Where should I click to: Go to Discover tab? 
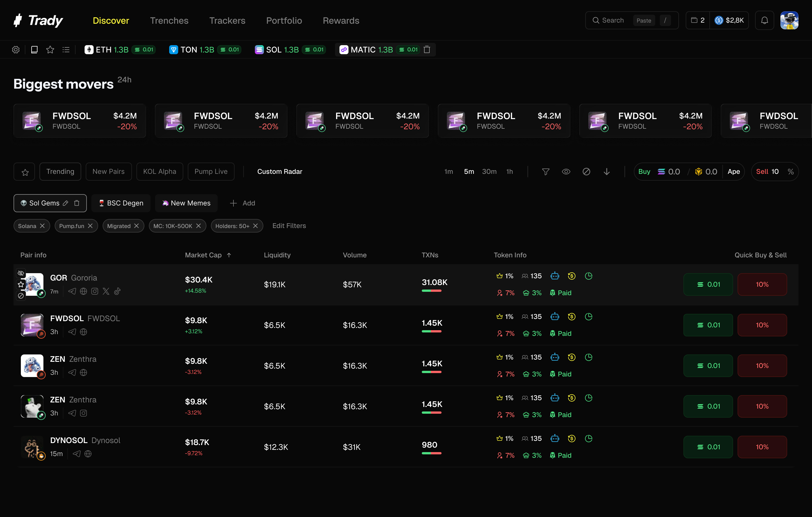pos(111,21)
